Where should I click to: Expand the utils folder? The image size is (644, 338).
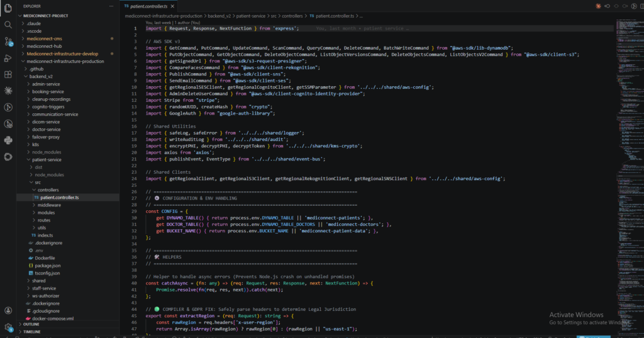pos(68,228)
